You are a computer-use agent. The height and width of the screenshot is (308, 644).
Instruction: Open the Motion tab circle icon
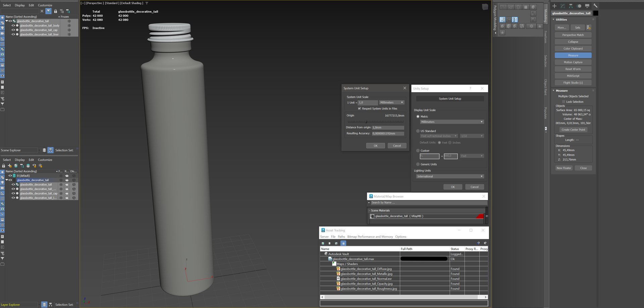click(579, 6)
